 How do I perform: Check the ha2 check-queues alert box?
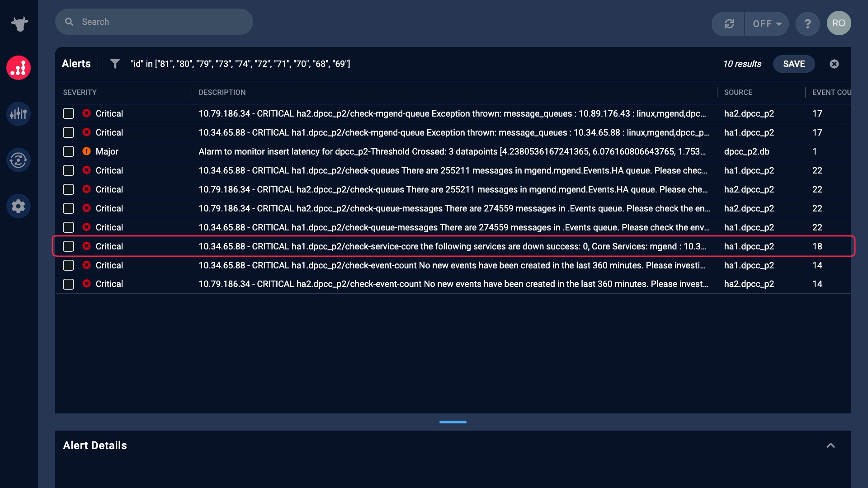tap(68, 189)
